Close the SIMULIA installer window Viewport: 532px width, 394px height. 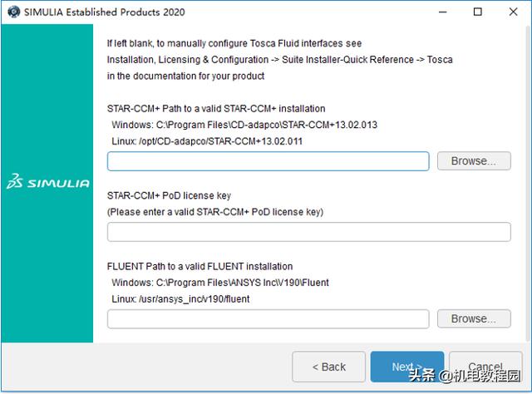(x=514, y=12)
